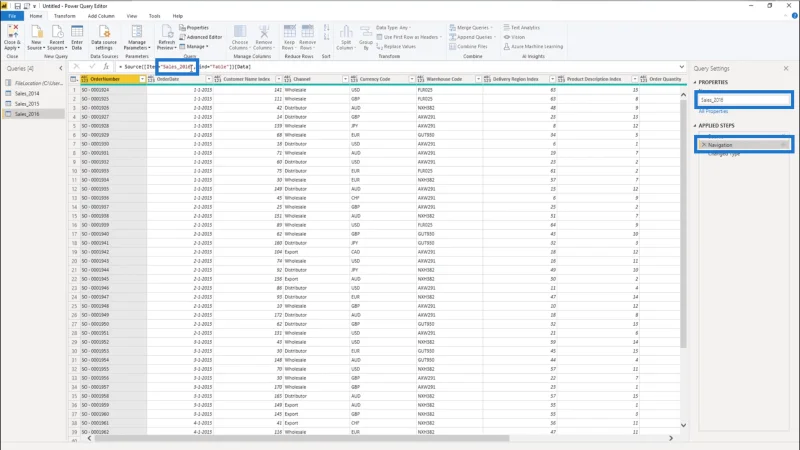
Task: Select the Sales_2014 query
Action: click(33, 93)
